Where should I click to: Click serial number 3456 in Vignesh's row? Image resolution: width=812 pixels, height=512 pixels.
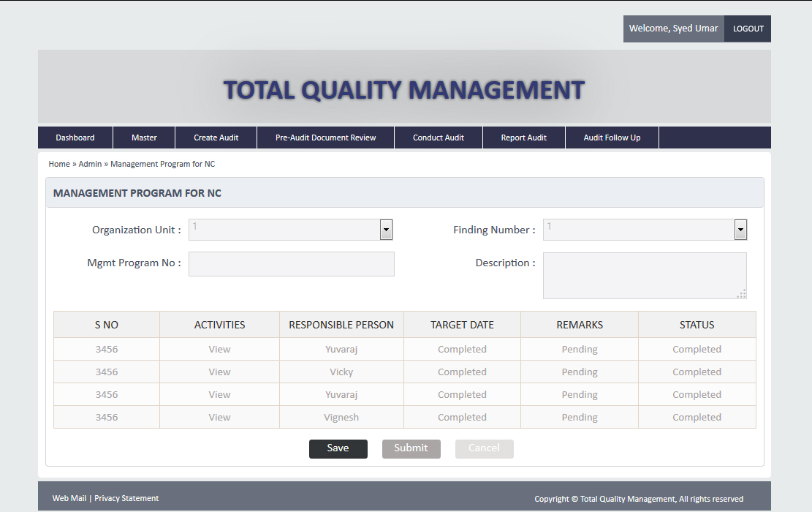click(x=107, y=417)
